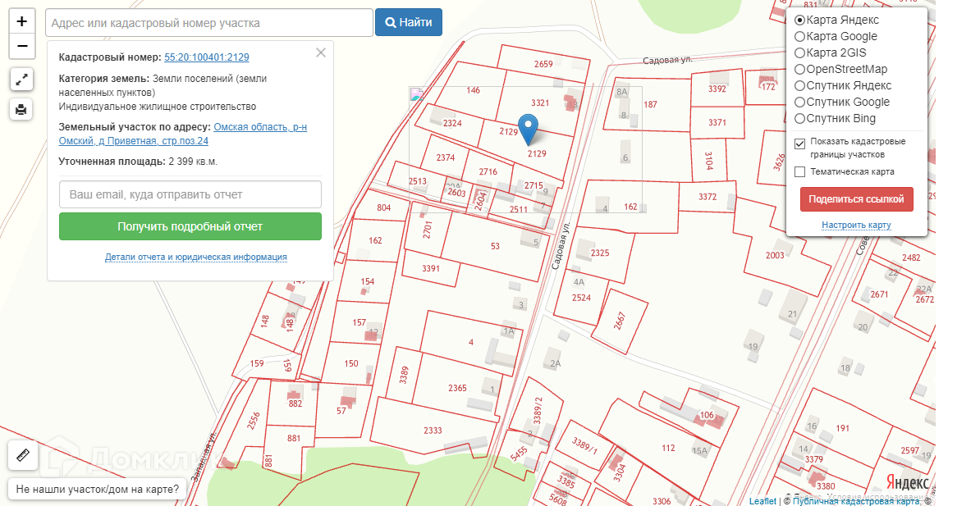Click parcel 2003 on the map
Image resolution: width=980 pixels, height=506 pixels.
[775, 255]
